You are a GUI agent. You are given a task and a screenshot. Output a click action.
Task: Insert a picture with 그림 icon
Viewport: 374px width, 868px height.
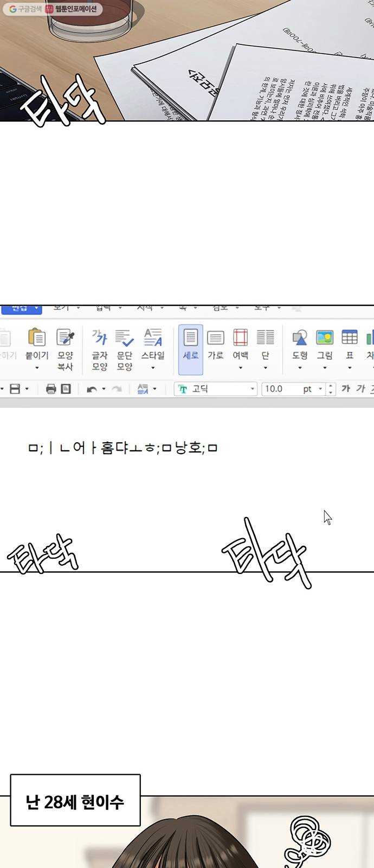coord(325,337)
